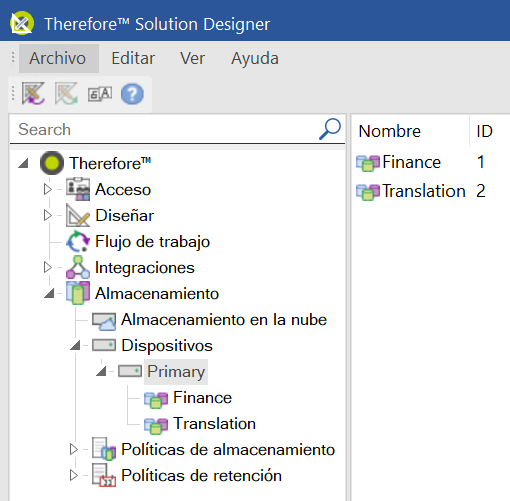Click the Diseñar ruler and pencil icon
This screenshot has width=510, height=501.
click(x=78, y=215)
